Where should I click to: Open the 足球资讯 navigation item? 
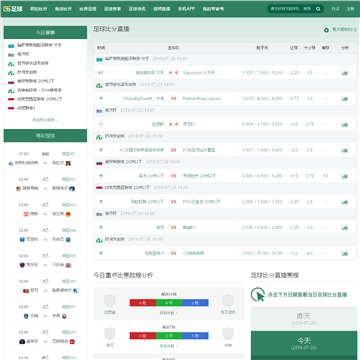137,9
